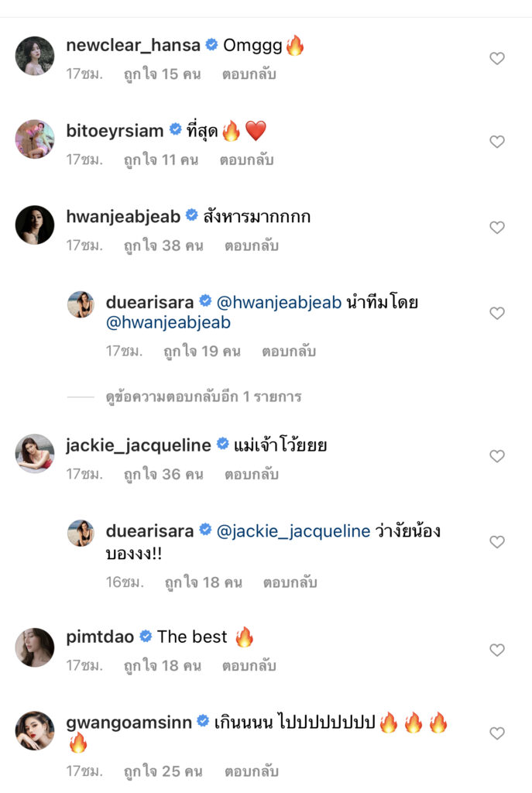Screen dimensions: 532x793
Task: Like the newclear_hansa comment with the heart
Action: click(x=497, y=58)
